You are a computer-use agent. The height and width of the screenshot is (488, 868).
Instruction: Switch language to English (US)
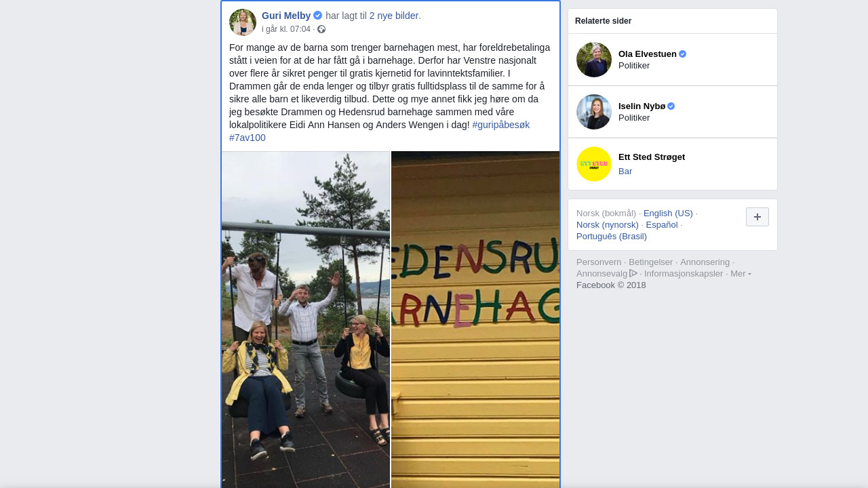coord(668,213)
